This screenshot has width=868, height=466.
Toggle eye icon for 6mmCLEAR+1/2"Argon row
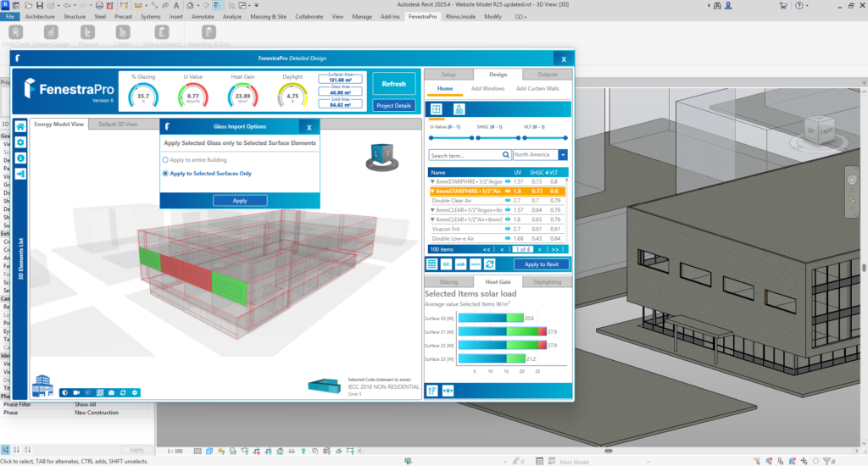[x=508, y=210]
